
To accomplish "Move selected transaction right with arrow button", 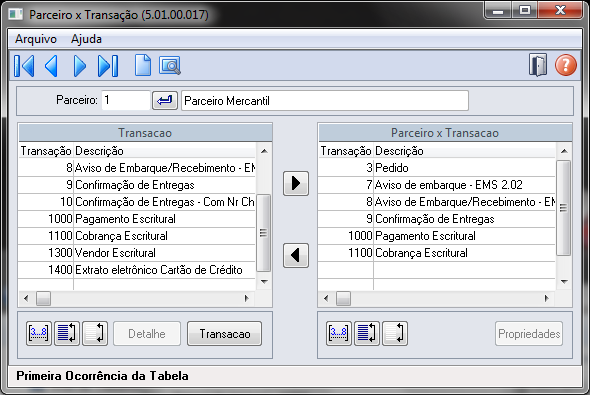I will point(296,183).
